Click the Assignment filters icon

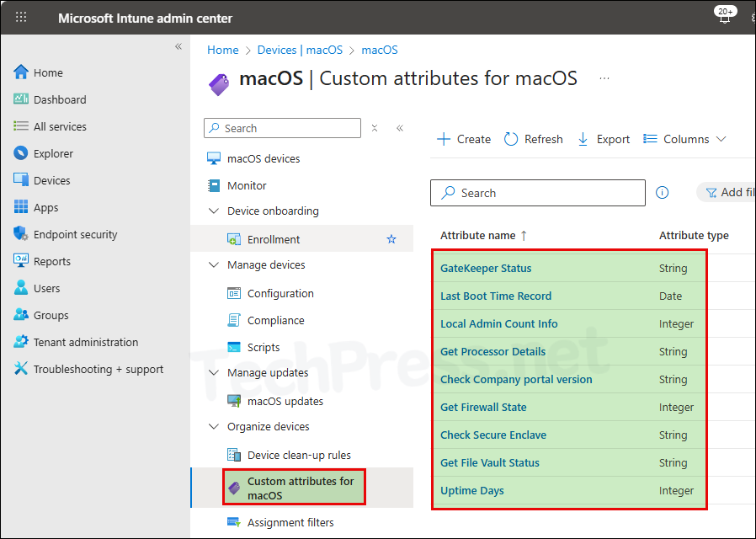point(234,522)
